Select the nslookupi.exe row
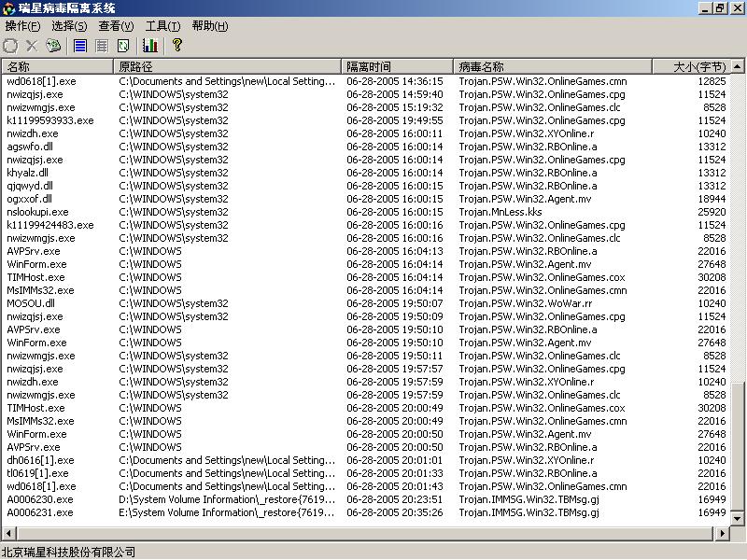Screen dimensions: 747x560 [x=366, y=212]
